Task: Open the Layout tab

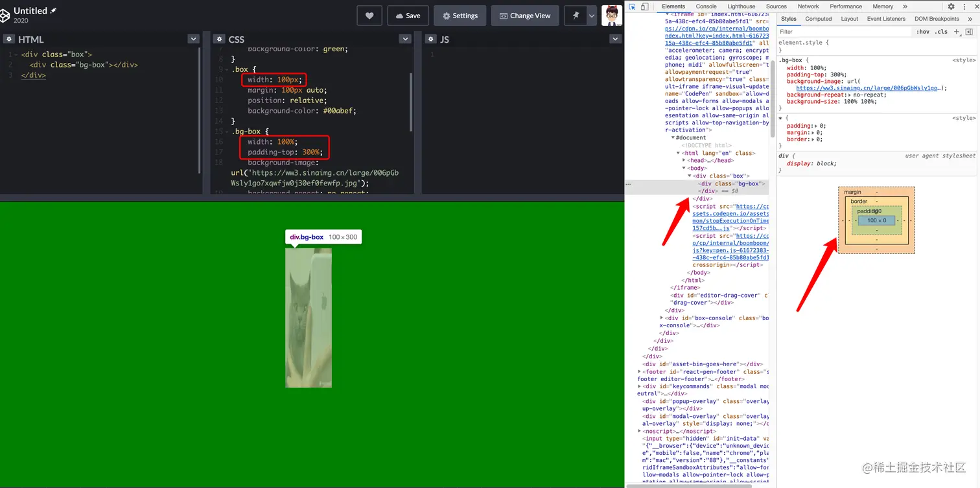Action: [849, 19]
